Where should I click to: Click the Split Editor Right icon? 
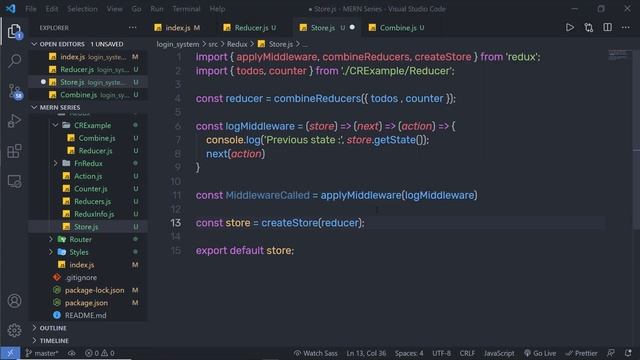607,27
